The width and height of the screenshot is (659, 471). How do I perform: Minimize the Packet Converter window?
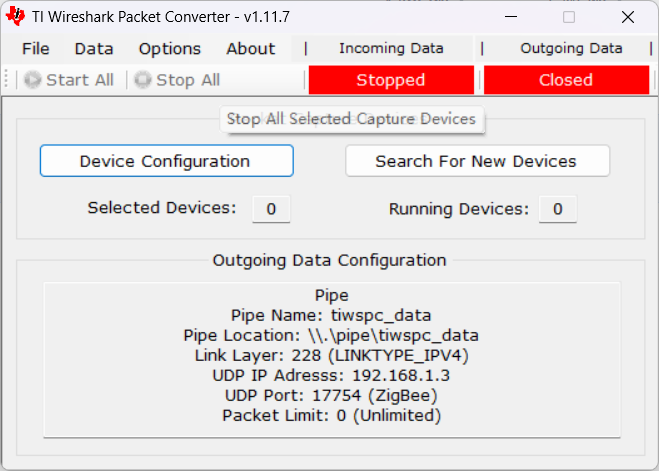511,17
